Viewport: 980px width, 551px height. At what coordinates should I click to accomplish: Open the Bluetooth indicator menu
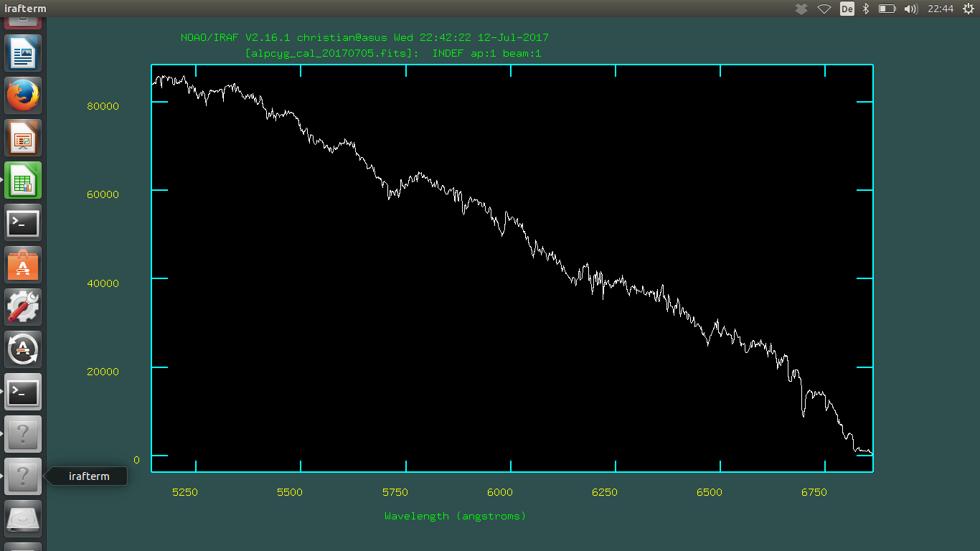coord(866,9)
